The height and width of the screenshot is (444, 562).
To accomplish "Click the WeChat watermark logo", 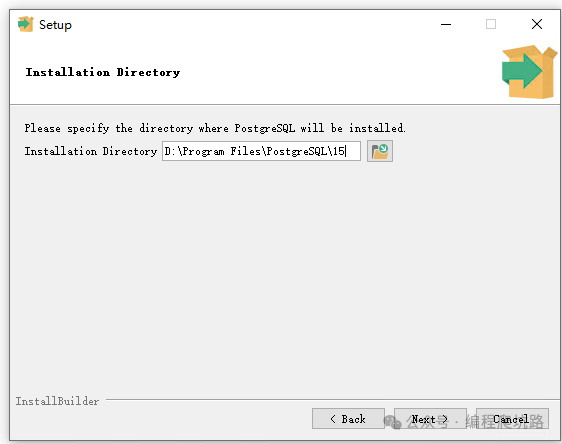I will pyautogui.click(x=392, y=421).
